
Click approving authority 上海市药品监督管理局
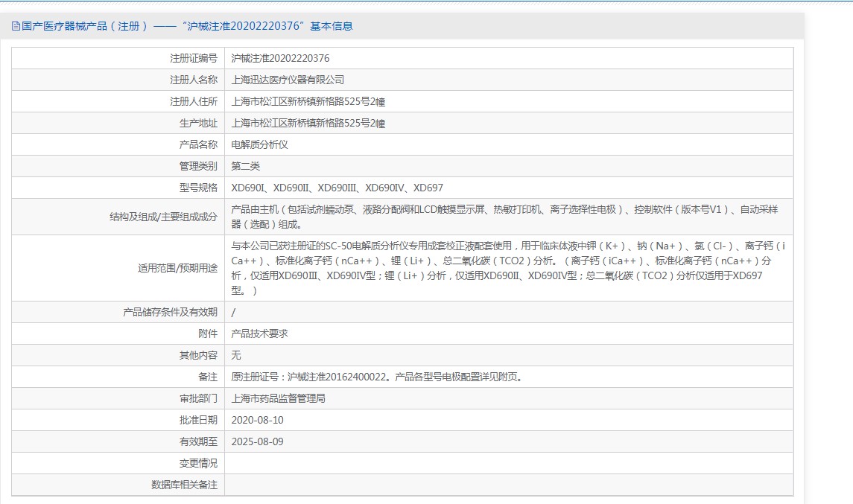278,398
